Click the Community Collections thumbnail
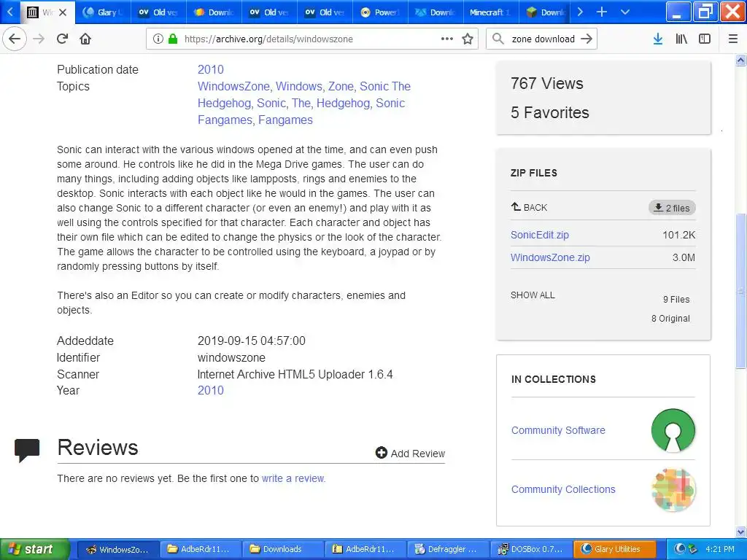This screenshot has height=560, width=747. 673,489
